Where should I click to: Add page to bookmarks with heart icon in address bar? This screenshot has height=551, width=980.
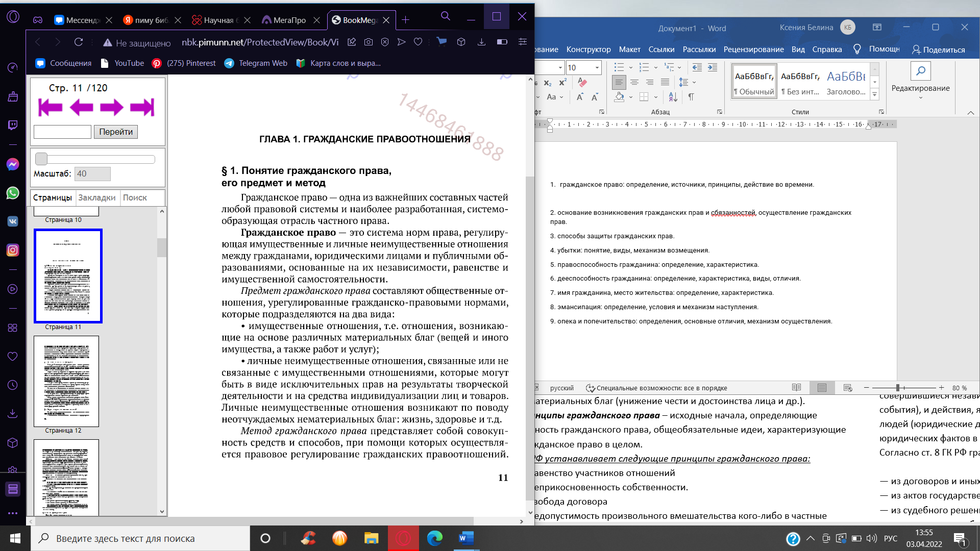[418, 42]
